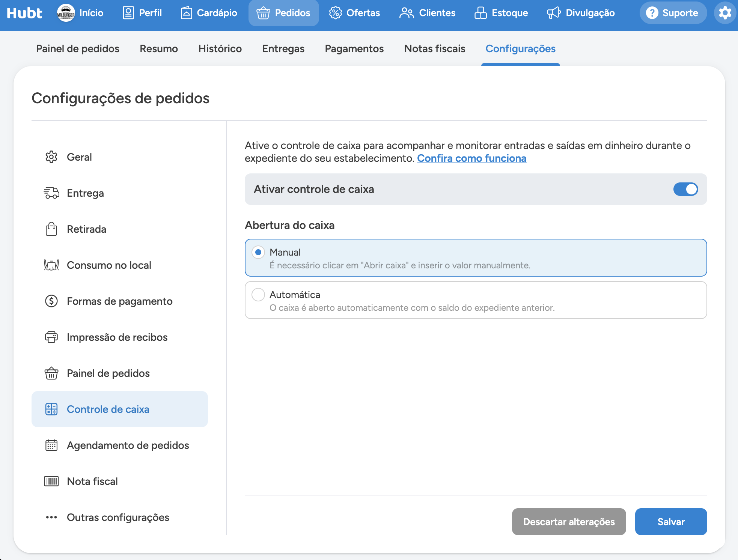This screenshot has height=560, width=738.
Task: Select Entrega delivery truck icon
Action: pos(51,193)
